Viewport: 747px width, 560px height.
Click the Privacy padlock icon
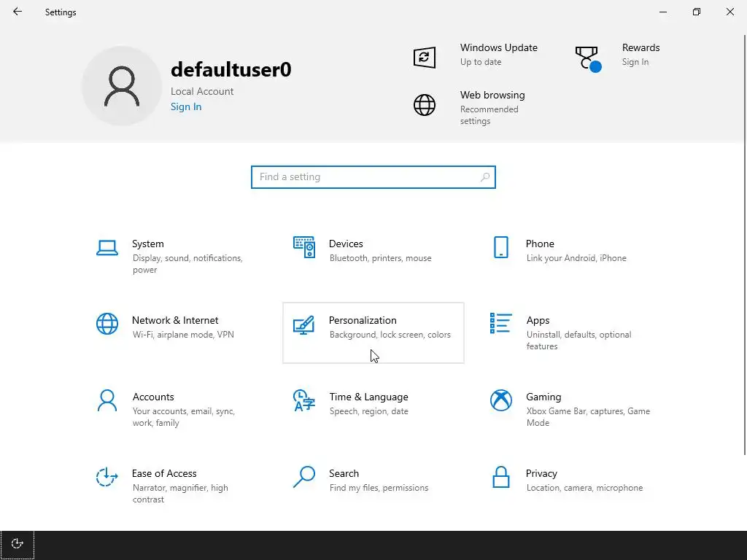(500, 477)
